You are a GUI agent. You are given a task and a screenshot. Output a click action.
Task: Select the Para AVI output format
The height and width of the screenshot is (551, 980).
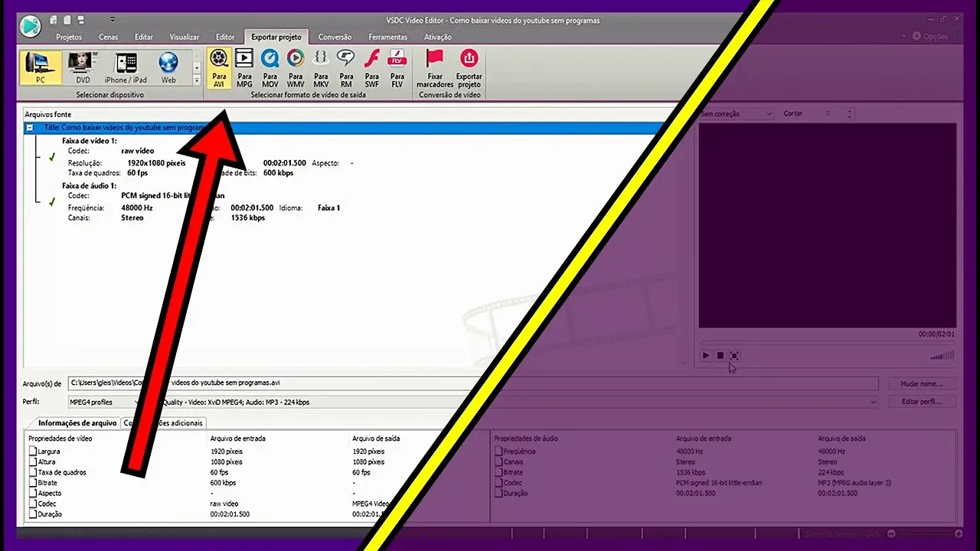pyautogui.click(x=219, y=68)
